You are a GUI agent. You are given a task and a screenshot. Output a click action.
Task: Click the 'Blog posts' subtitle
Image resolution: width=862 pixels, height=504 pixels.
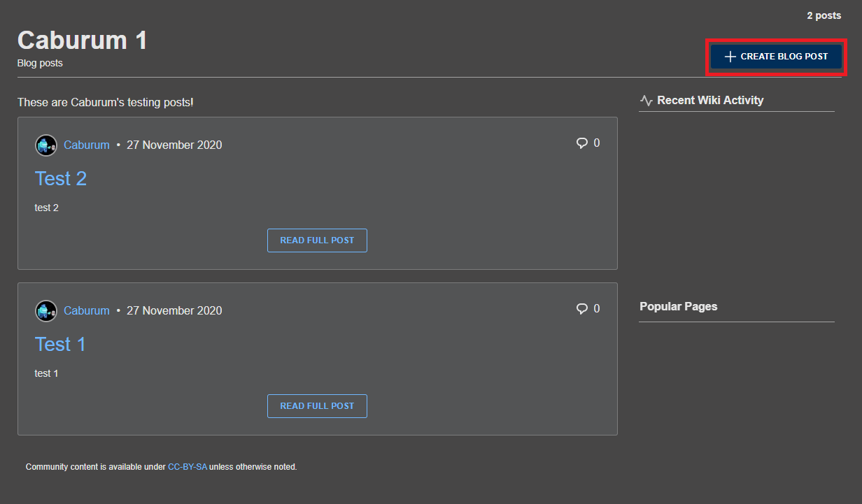(x=40, y=63)
